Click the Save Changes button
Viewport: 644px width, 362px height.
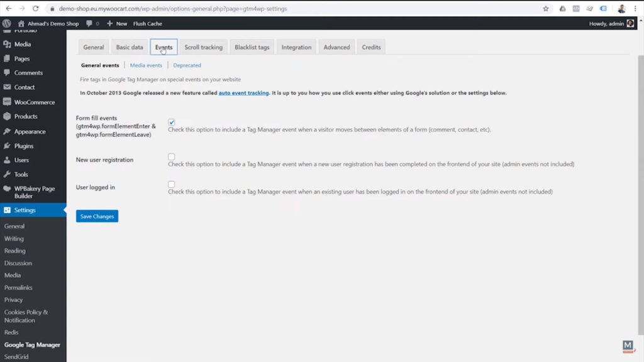point(96,216)
